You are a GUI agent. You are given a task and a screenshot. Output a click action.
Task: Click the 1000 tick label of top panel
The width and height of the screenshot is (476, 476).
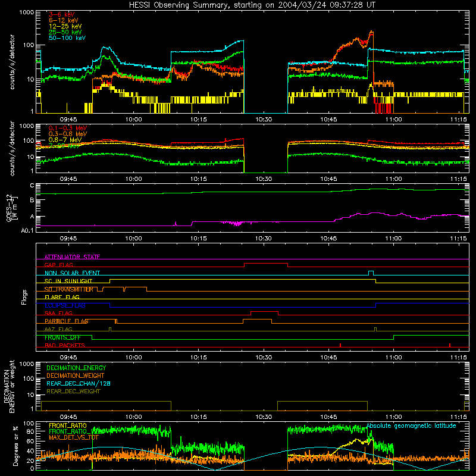coord(27,12)
